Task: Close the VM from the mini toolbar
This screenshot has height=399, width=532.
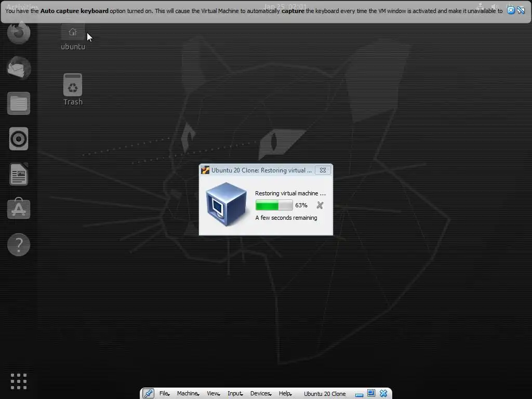Action: [383, 393]
